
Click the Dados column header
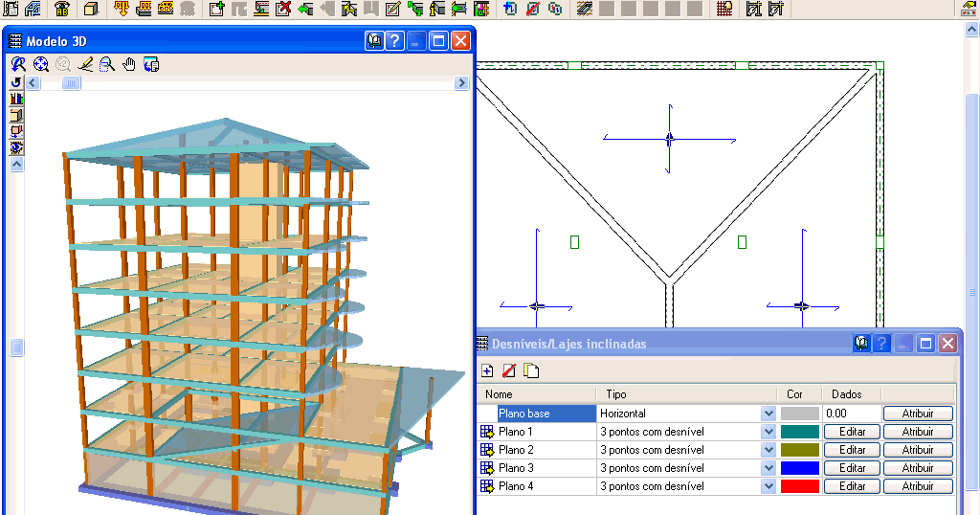851,394
